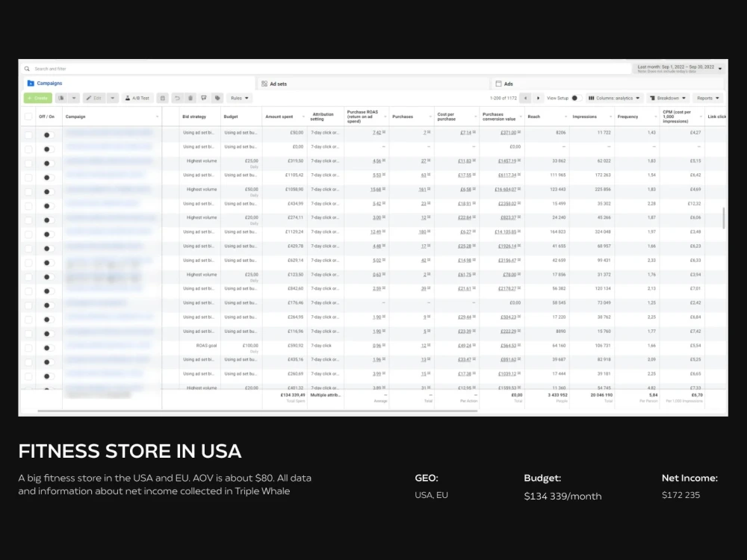747x560 pixels.
Task: Toggle Off/On switch for £319,50 campaign row
Action: tap(48, 164)
